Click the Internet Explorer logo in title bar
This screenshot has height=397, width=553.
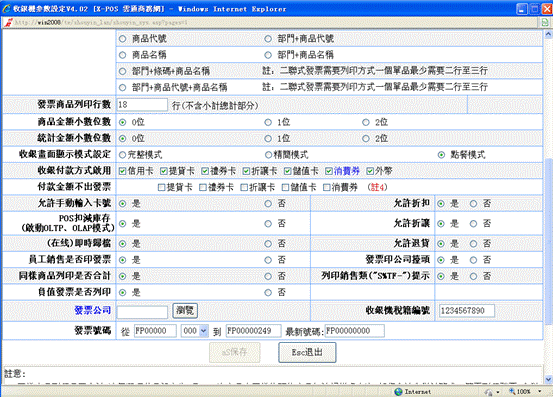click(6, 9)
